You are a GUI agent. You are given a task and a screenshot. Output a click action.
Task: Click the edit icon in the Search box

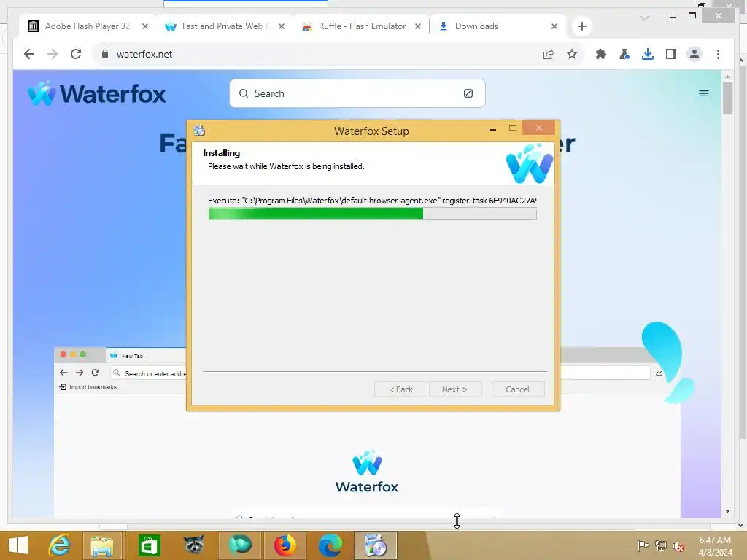tap(468, 93)
